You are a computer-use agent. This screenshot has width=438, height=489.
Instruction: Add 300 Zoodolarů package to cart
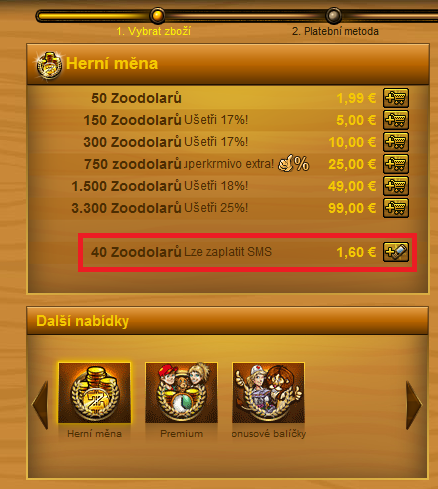click(x=396, y=142)
